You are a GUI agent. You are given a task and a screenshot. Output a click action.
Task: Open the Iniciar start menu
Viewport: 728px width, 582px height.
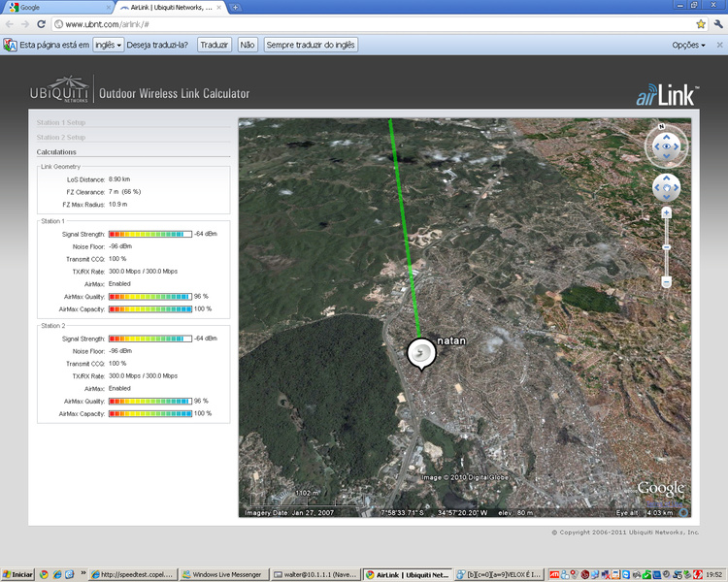coord(18,574)
